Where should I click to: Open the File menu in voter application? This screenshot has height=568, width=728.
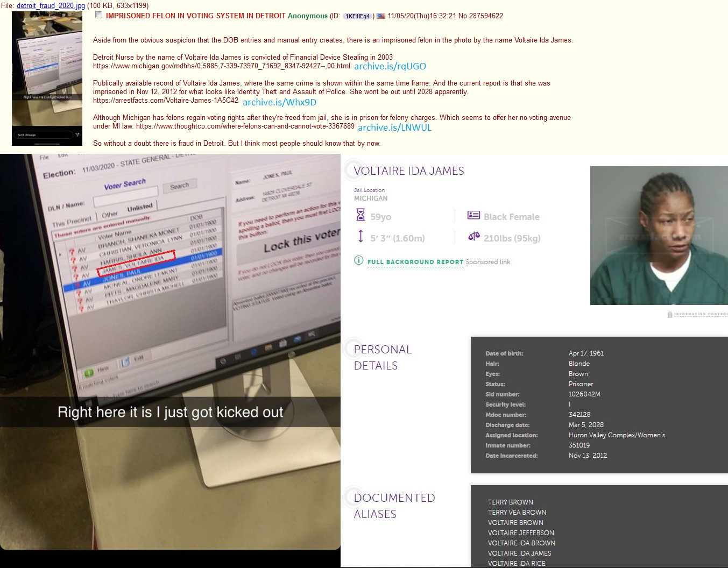(x=44, y=158)
